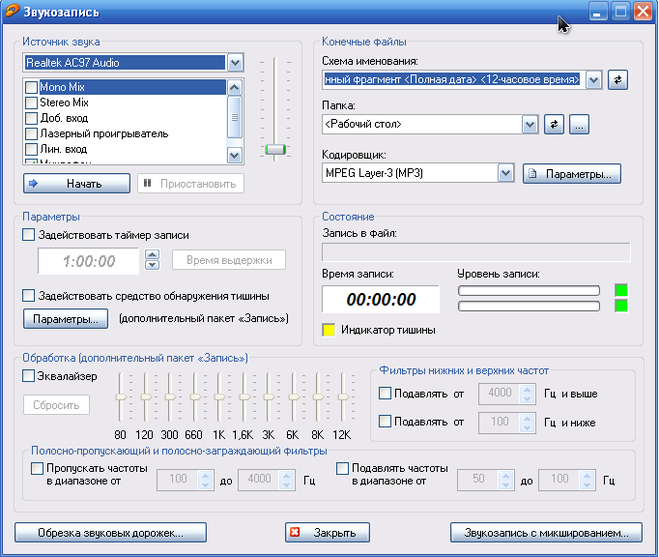Click the 1:00:00 timer field

click(89, 261)
